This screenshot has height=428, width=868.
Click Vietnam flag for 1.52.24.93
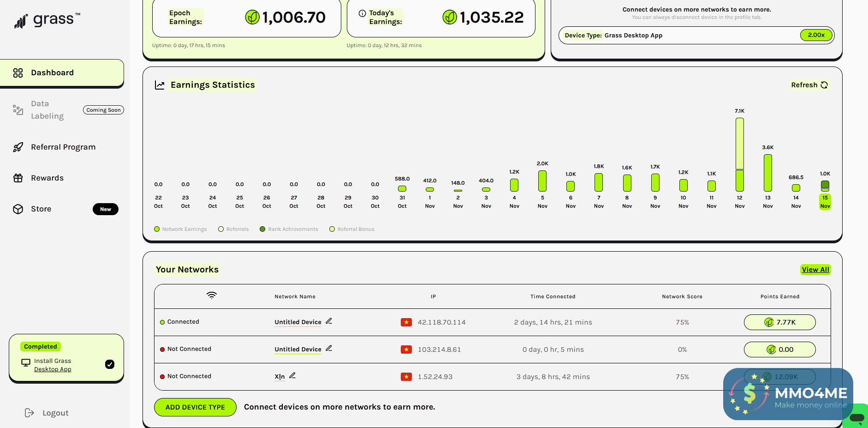406,377
